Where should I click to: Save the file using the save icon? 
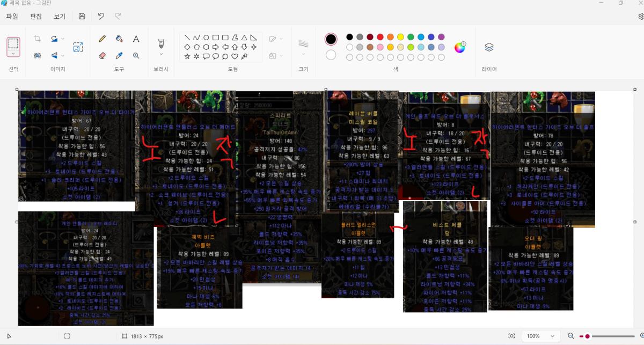point(82,17)
